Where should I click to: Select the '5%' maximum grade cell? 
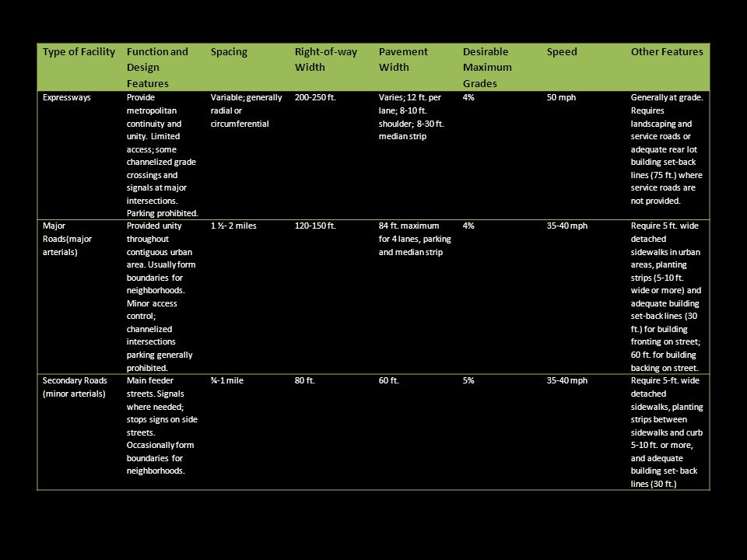point(468,380)
